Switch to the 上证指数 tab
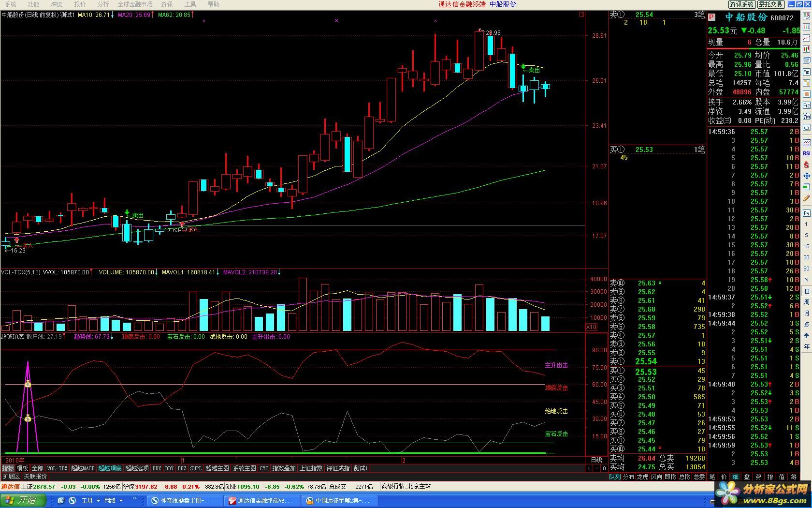 pyautogui.click(x=311, y=468)
